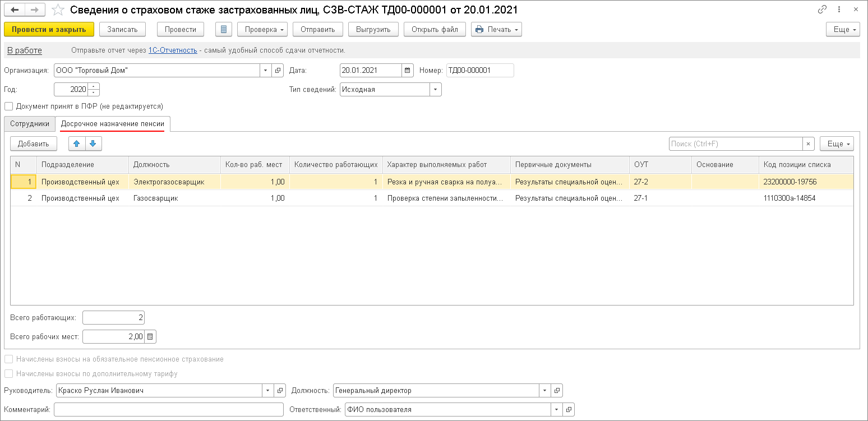Image resolution: width=868 pixels, height=421 pixels.
Task: Click Провести и закрыть button
Action: [x=49, y=29]
